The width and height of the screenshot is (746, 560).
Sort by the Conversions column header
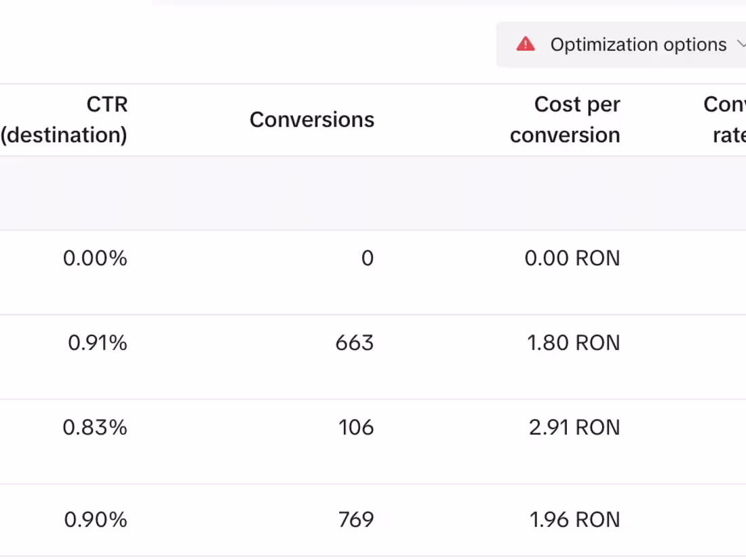[x=312, y=119]
